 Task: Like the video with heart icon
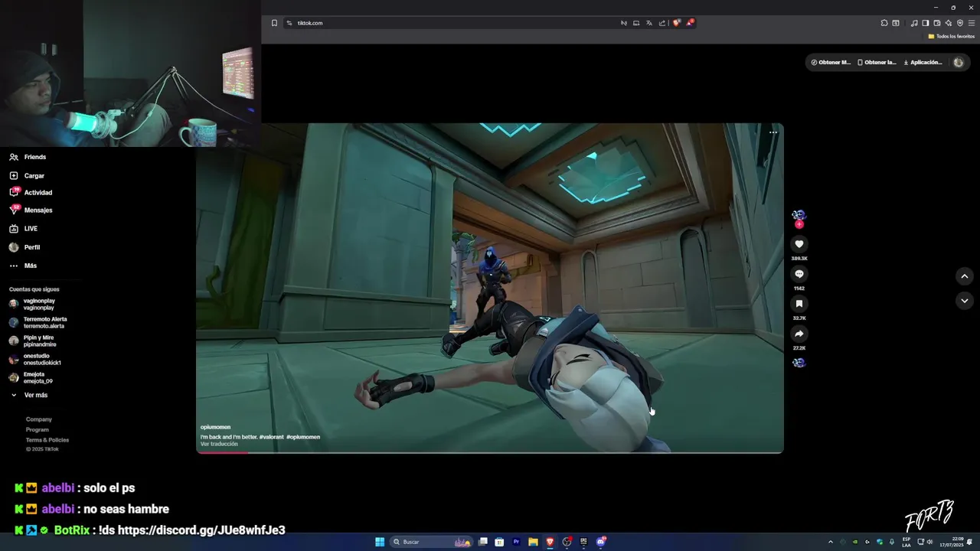point(799,244)
